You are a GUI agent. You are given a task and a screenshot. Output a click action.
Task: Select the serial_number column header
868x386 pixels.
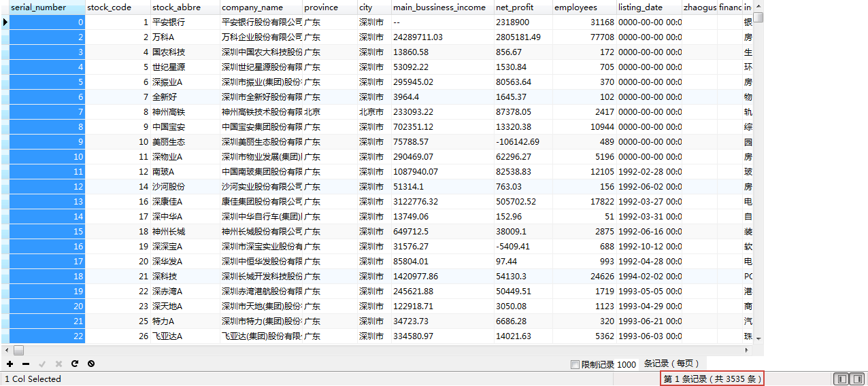(x=48, y=7)
